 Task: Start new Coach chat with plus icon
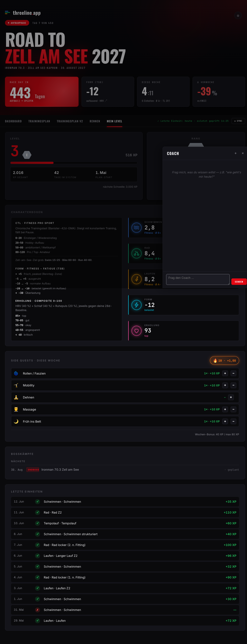(x=236, y=153)
